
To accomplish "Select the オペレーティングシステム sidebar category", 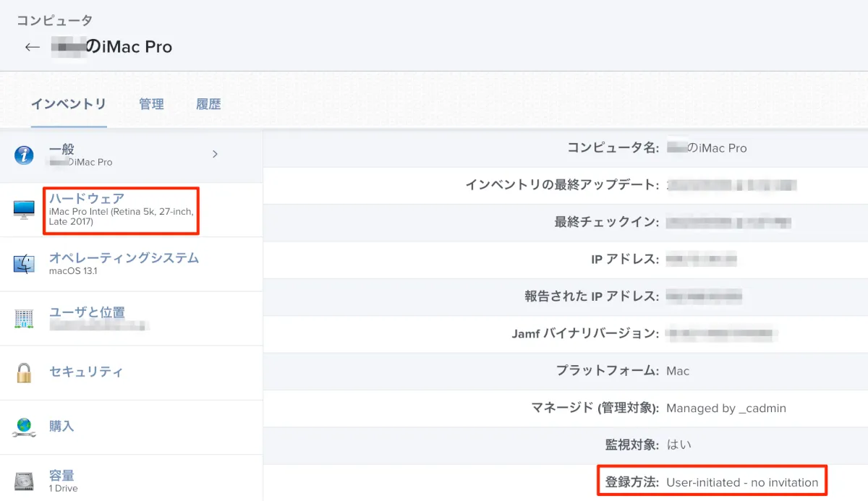I will tap(124, 258).
